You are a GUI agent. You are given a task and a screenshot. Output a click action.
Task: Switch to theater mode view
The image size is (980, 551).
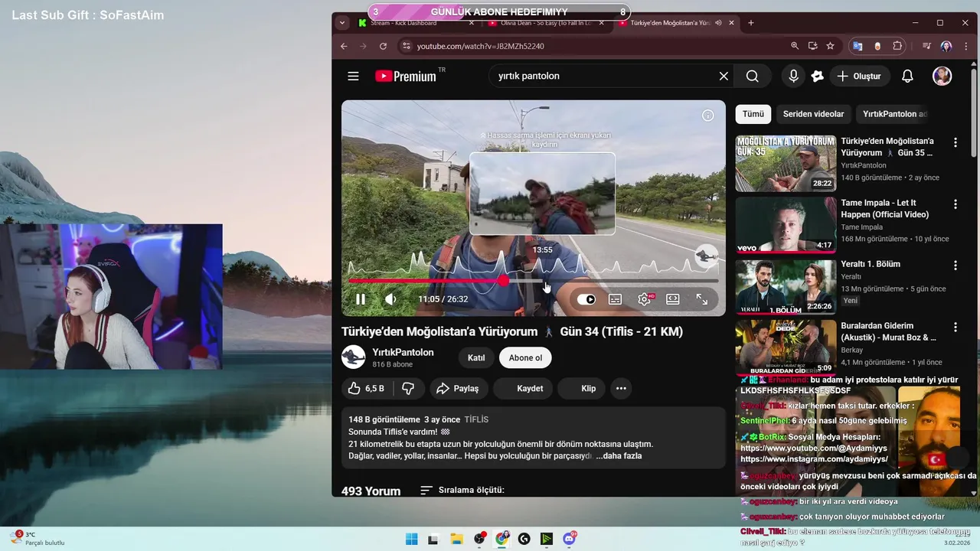pos(673,299)
